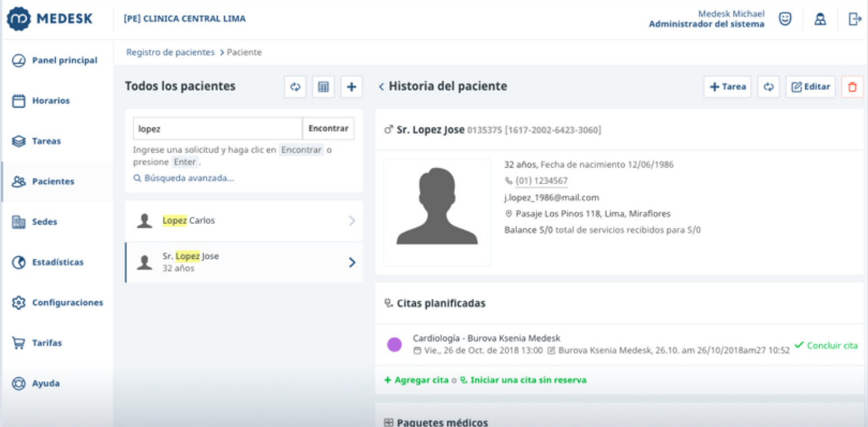The image size is (868, 427).
Task: Click the purple appointment color dot
Action: pyautogui.click(x=394, y=345)
